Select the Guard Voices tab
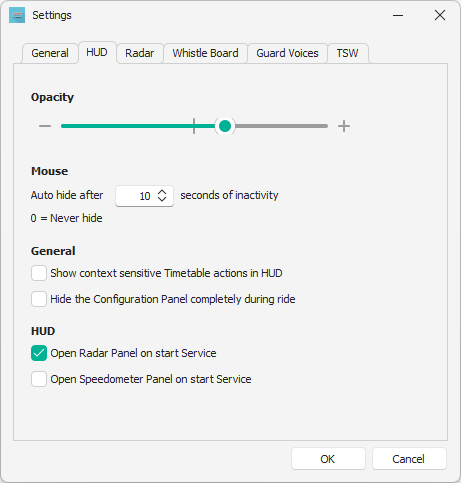Screen dimensions: 461x483 point(287,53)
